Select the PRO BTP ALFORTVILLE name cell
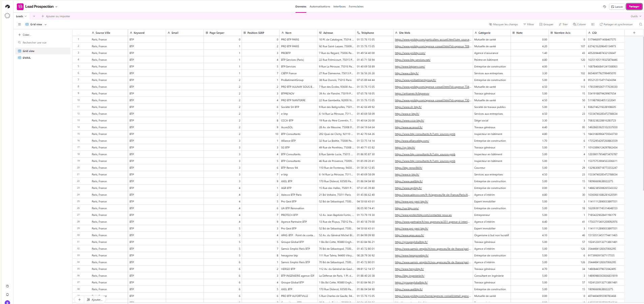 299,296
